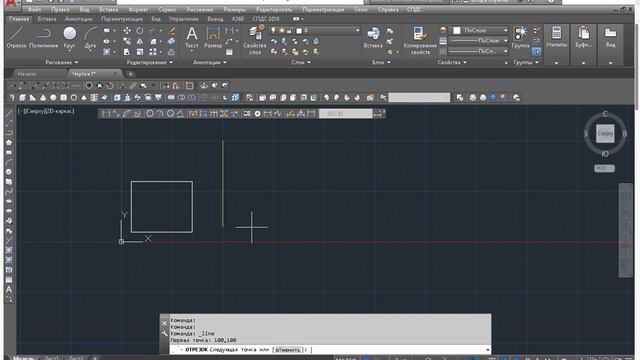Click the text A tool in left toolbar
640x360 pixels.
coord(9,289)
